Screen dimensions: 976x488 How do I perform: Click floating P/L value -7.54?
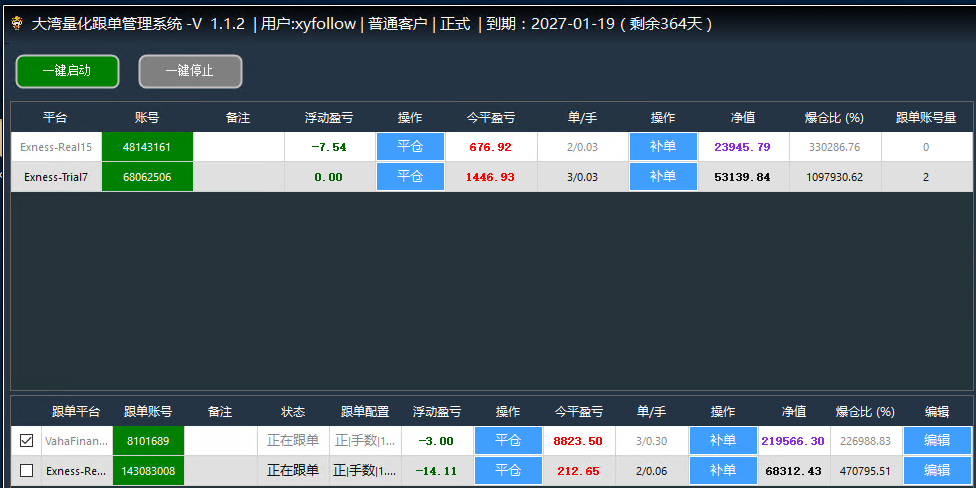(x=329, y=148)
